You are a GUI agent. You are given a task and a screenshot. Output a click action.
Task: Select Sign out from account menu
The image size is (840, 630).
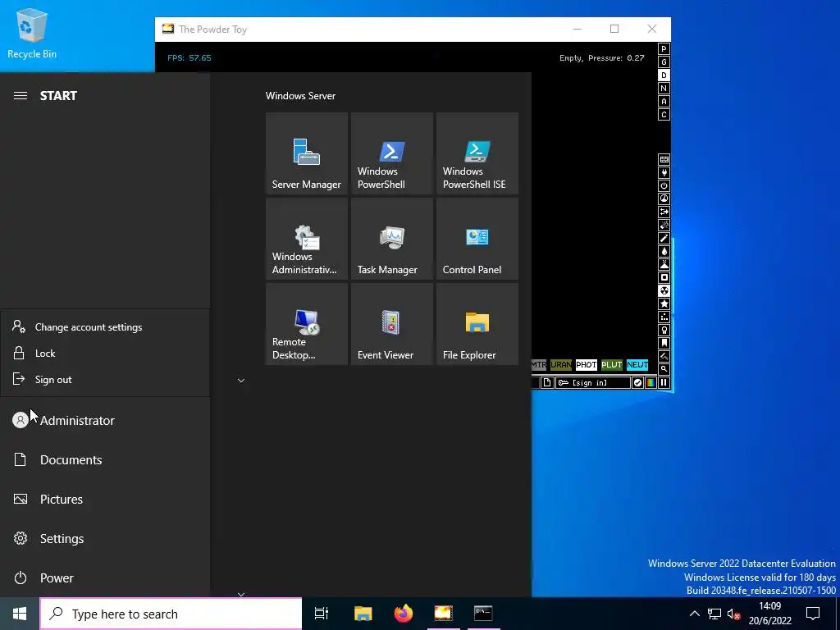point(105,379)
